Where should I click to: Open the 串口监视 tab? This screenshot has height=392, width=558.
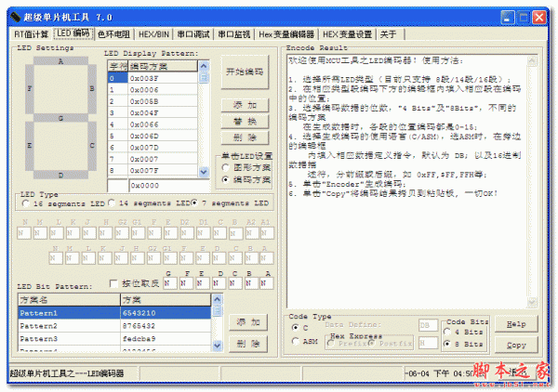point(233,34)
